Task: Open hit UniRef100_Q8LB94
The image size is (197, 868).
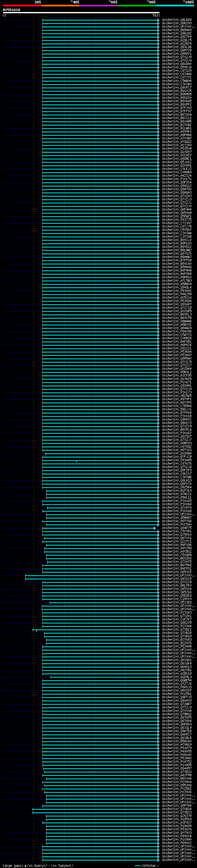Action: tap(177, 20)
